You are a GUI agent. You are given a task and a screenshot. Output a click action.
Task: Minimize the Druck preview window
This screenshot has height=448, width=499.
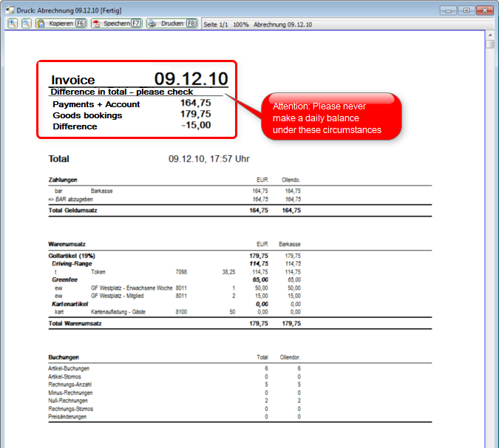point(447,10)
